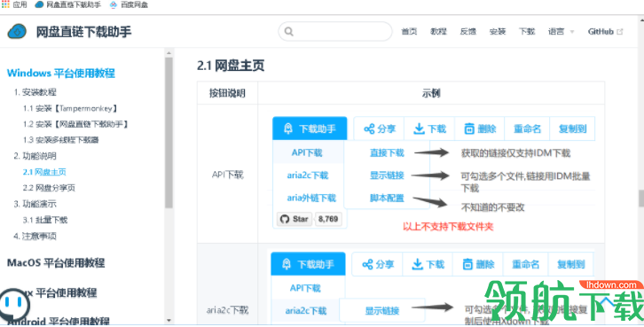Click the red 以上不支持下载文件夹 note
Screen dimensions: 644x327
point(448,227)
